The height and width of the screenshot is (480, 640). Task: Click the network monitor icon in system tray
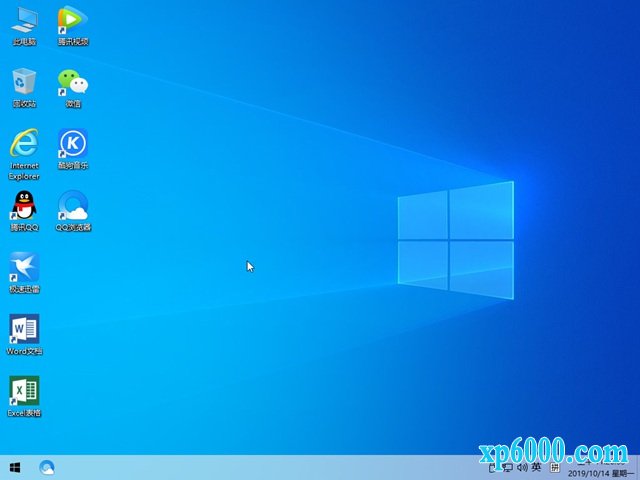tap(507, 467)
